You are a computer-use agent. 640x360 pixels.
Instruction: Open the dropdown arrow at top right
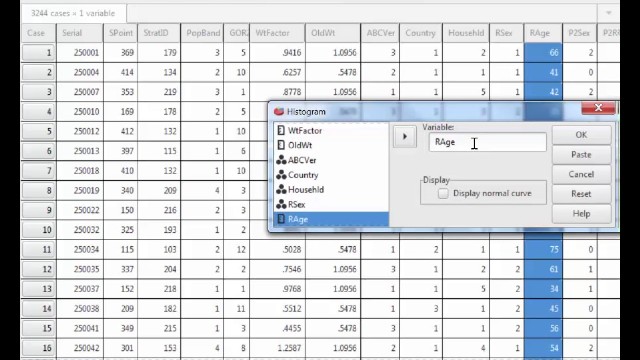point(609,13)
